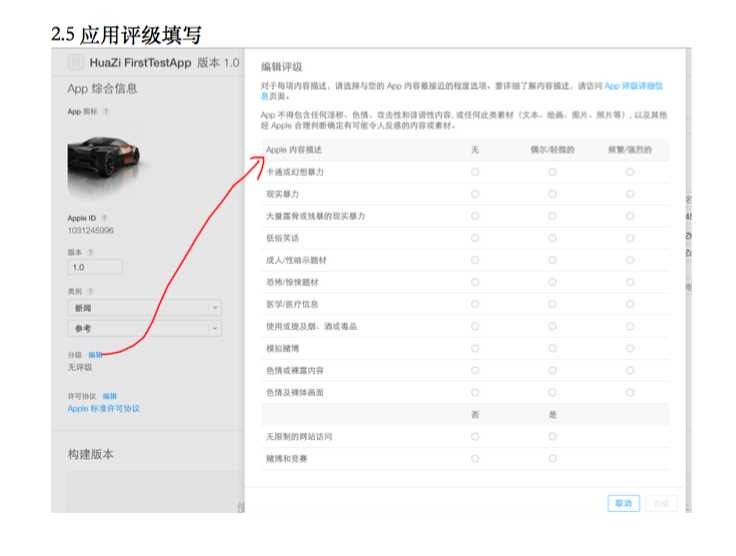Select 频繁/强烈的 for 模拟赌博
Screen dimensions: 736x556
(x=630, y=349)
